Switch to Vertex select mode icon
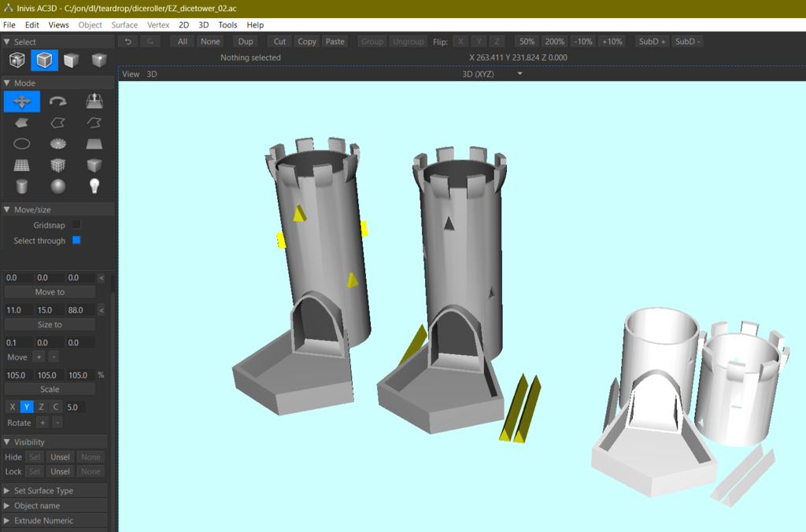Screen dimensions: 806x532 (98, 61)
